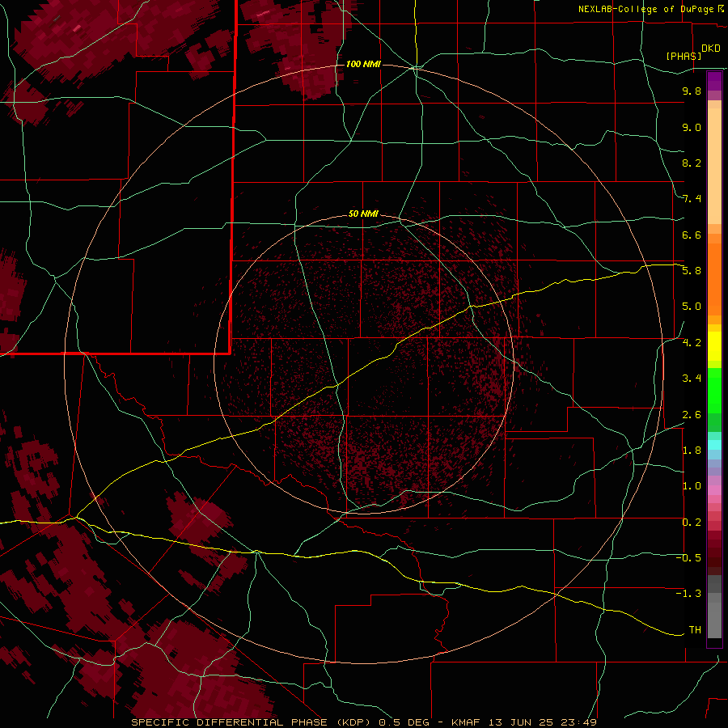The width and height of the screenshot is (728, 728).
Task: Select the 2.6 scale value
Action: click(692, 415)
